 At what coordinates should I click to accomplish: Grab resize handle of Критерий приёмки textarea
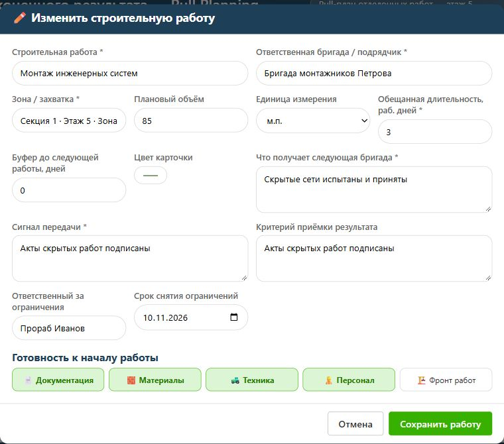coord(488,278)
